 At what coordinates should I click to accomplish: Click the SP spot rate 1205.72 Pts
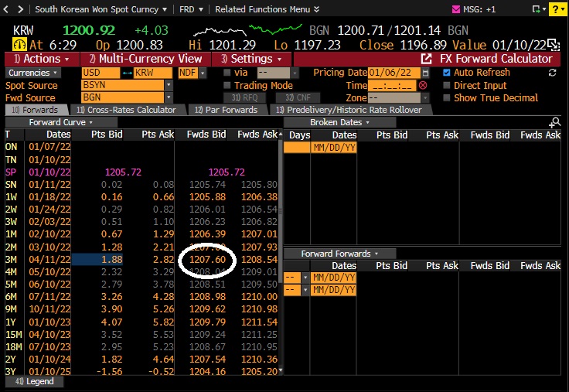tap(123, 172)
